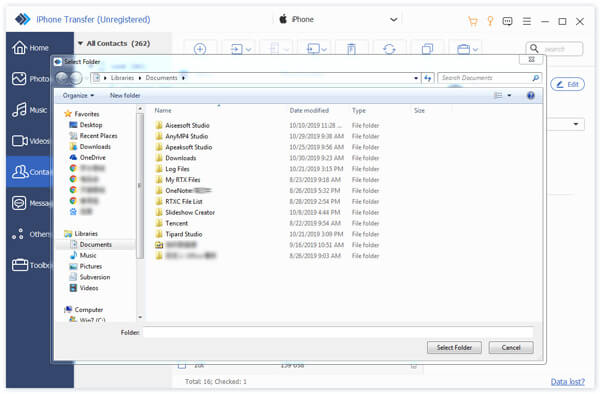This screenshot has height=394, width=600.
Task: Select Documents under Libraries
Action: (95, 244)
